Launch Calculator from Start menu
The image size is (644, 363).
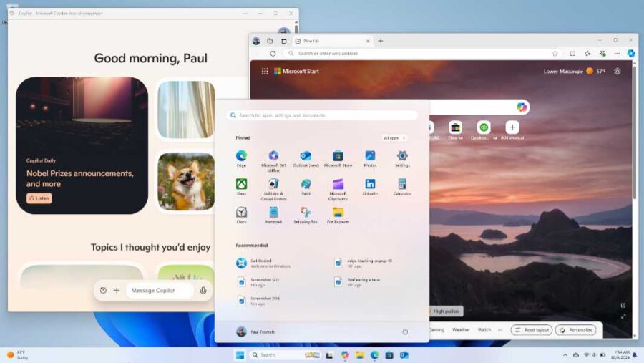[402, 187]
